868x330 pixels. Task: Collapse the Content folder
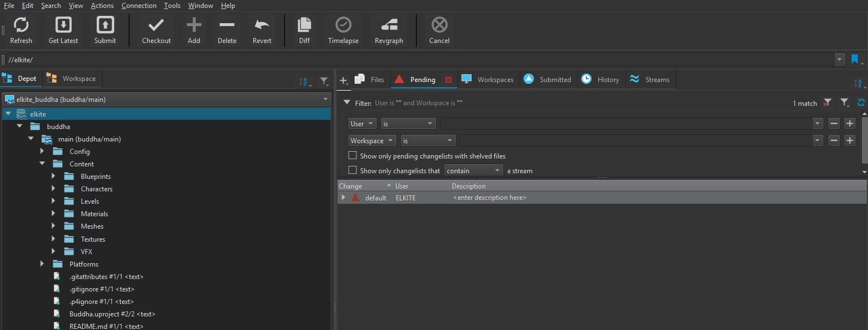point(42,164)
